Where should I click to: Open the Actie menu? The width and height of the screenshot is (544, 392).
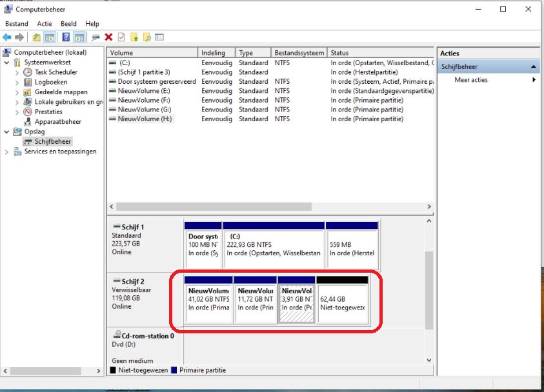[x=45, y=24]
